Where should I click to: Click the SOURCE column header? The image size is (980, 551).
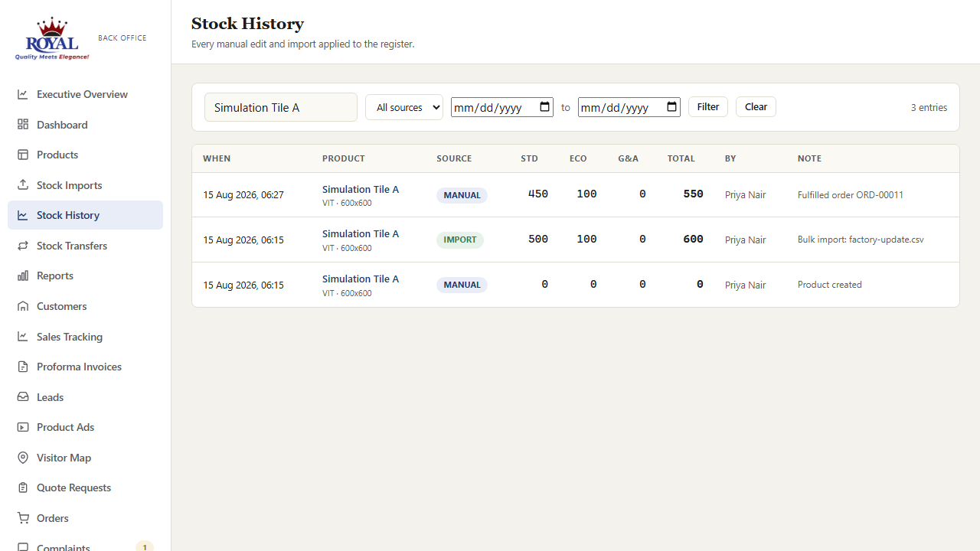454,158
